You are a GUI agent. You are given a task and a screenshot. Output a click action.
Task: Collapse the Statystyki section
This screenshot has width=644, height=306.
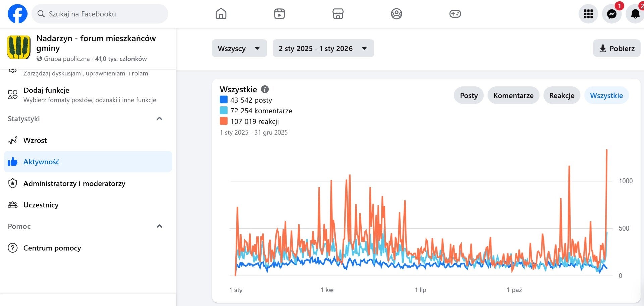(160, 119)
